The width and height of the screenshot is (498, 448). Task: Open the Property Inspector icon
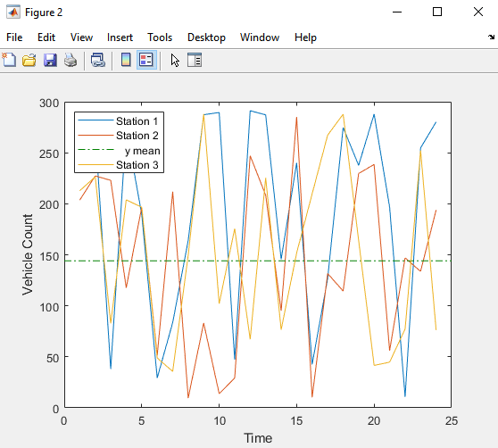pos(195,60)
